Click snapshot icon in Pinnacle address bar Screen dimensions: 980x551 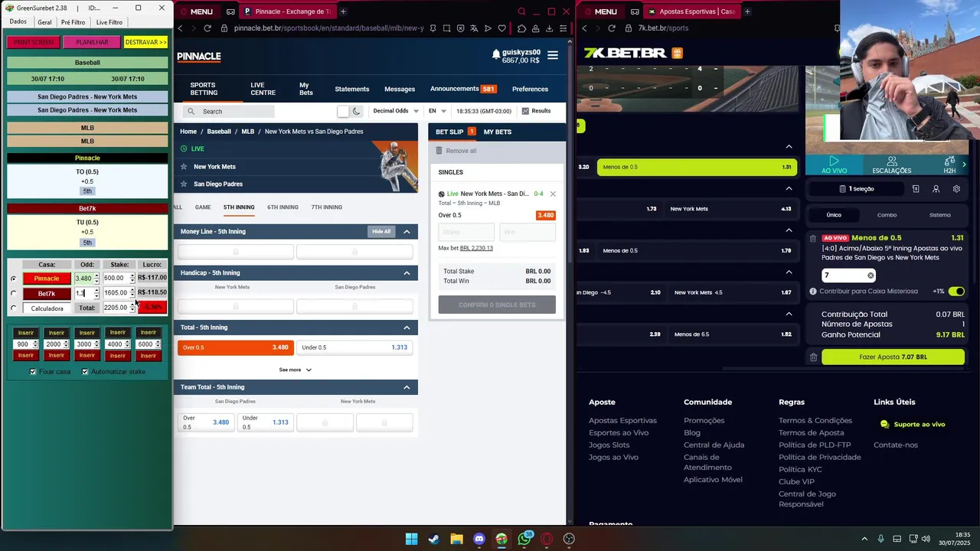(x=446, y=28)
